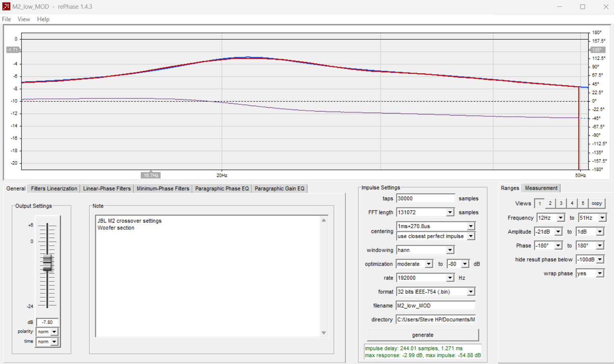Click the 20Hz frequency axis label

point(222,175)
